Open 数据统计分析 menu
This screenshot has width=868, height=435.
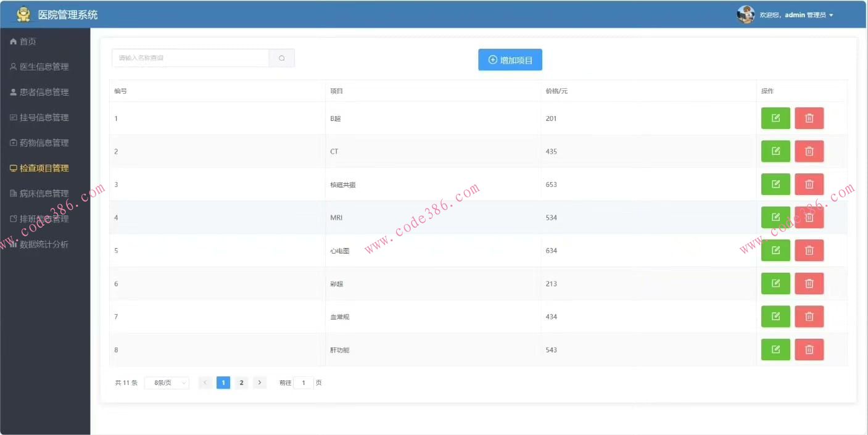tap(45, 244)
